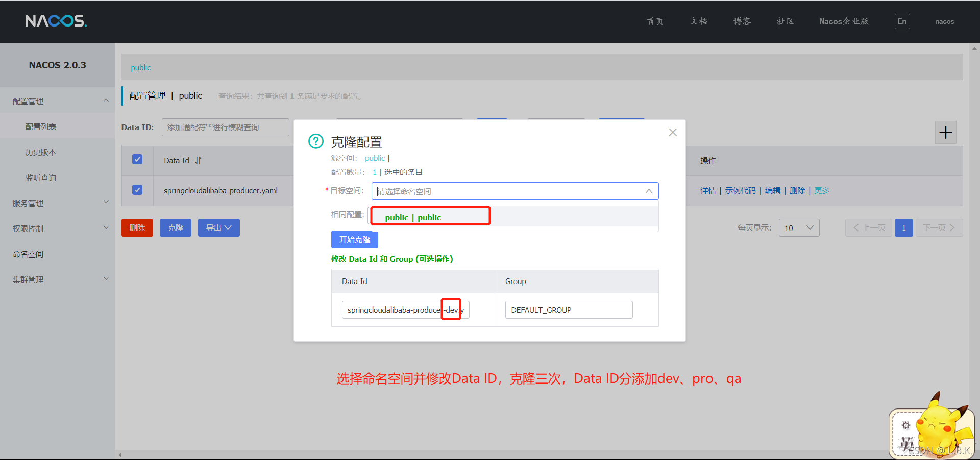Click the 上一页 previous page button
The height and width of the screenshot is (460, 980).
[869, 228]
